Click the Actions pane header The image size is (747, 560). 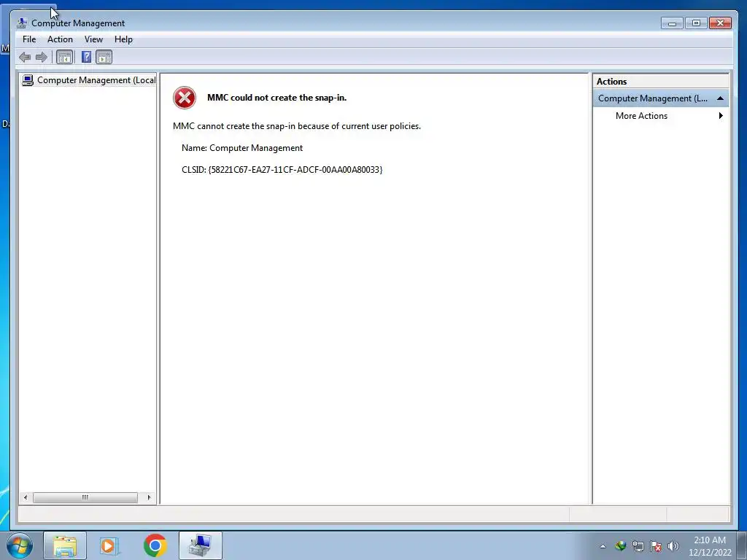(x=660, y=82)
